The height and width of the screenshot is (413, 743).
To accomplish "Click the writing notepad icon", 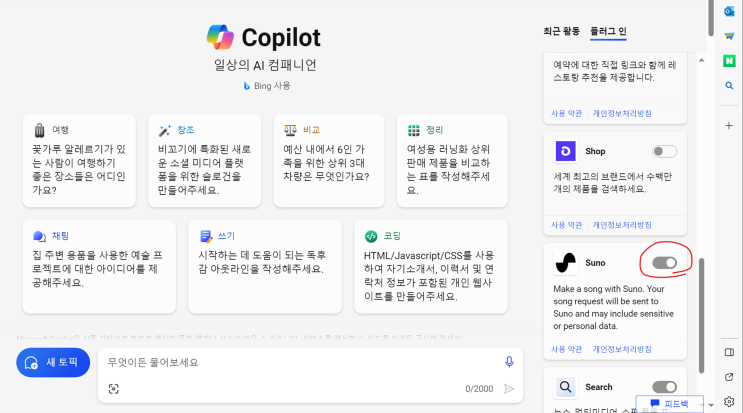I will [x=206, y=236].
